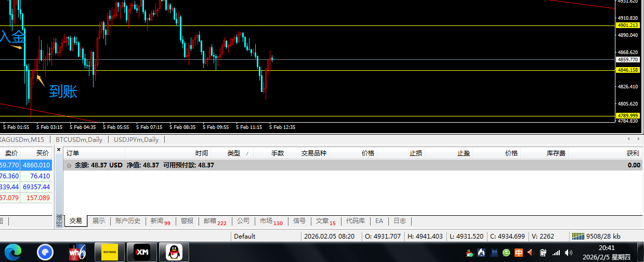Click the connection status bars showing 9508/28 kb

[595, 236]
